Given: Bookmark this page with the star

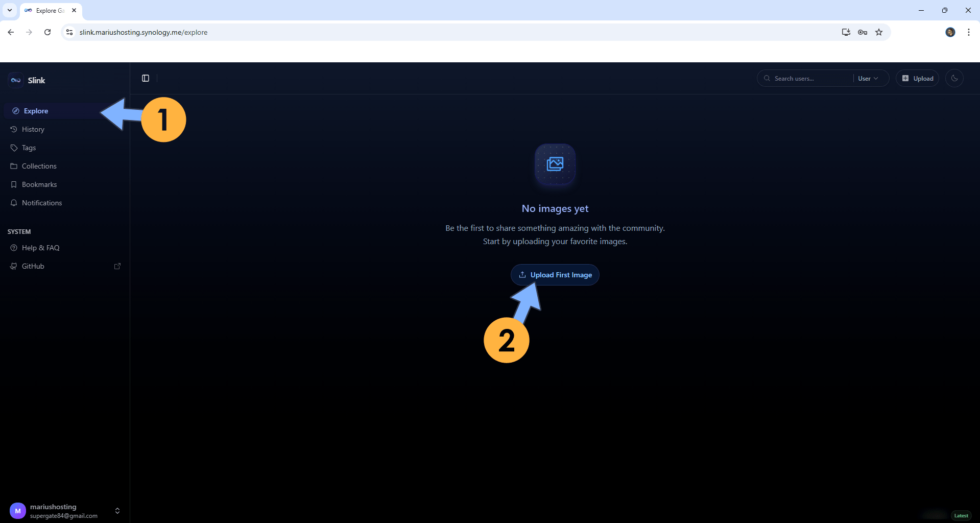Looking at the screenshot, I should coord(879,32).
